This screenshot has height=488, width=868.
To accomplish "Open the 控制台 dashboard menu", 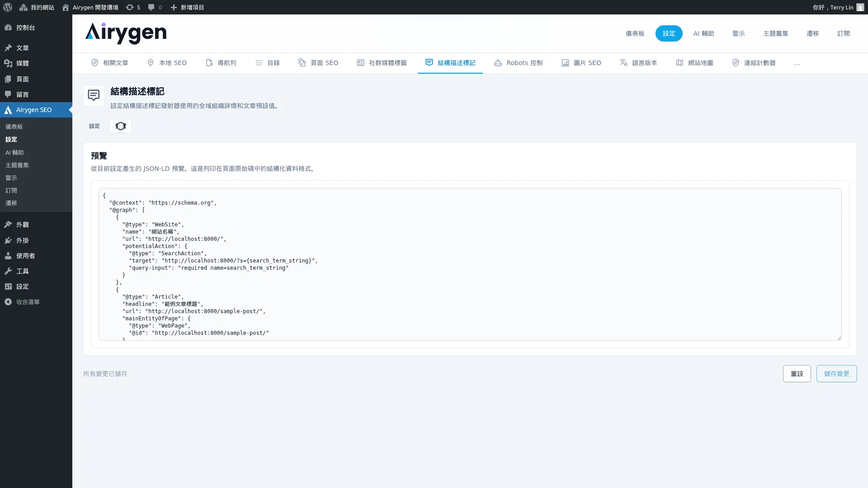I will [36, 28].
